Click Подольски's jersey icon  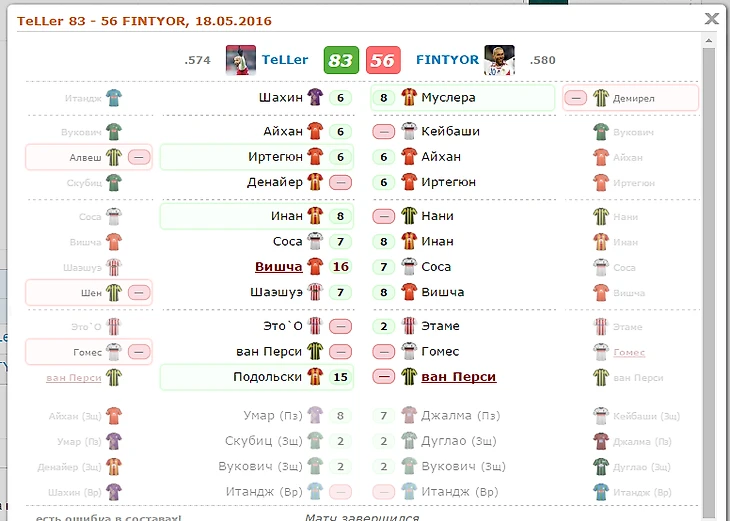click(x=316, y=377)
